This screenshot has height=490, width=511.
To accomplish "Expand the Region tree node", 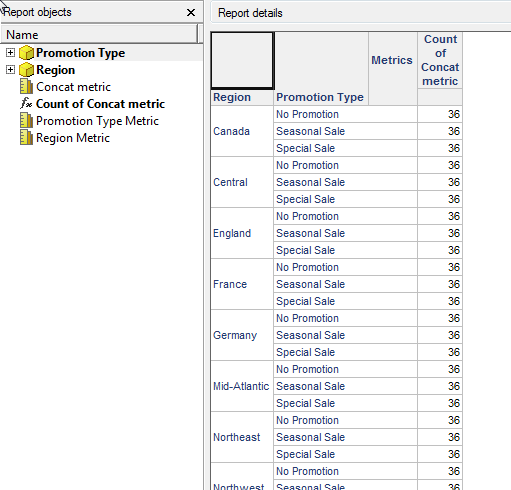I will coord(10,70).
